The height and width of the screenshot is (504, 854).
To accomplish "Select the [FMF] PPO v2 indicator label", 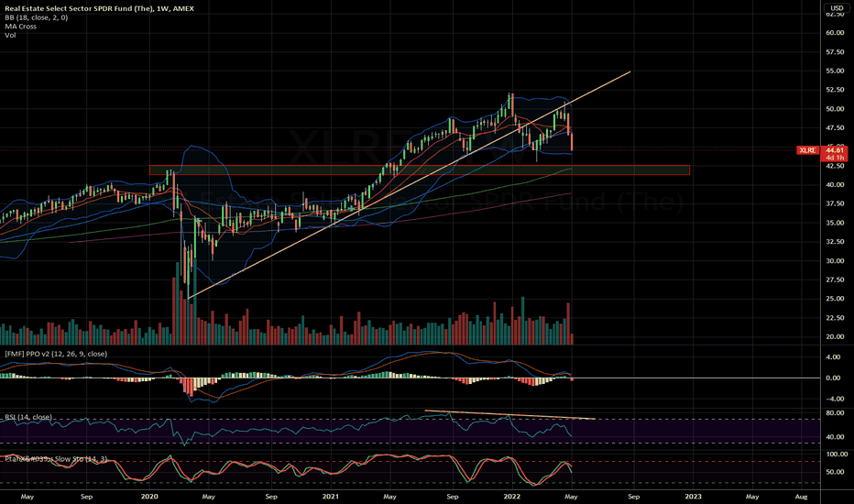I will (x=56, y=354).
